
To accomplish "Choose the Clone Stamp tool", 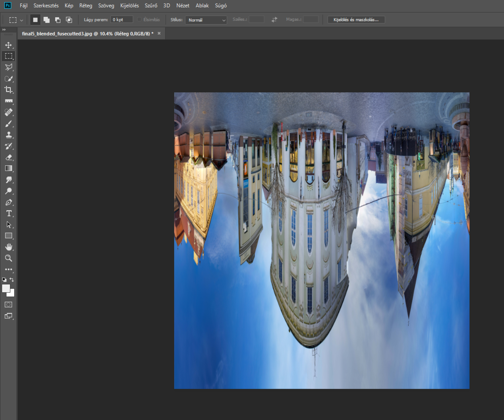I will click(8, 135).
